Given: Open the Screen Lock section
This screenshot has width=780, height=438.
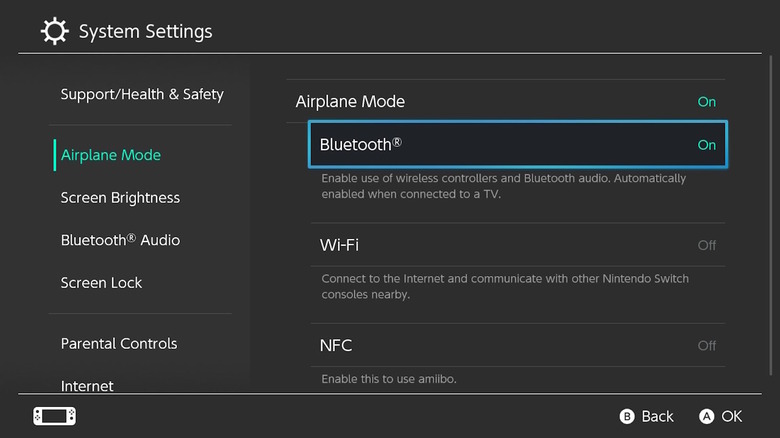Looking at the screenshot, I should point(101,283).
